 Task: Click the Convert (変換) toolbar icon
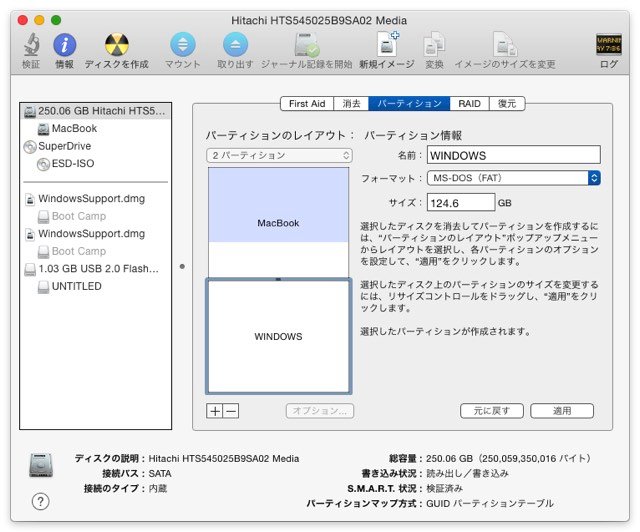pyautogui.click(x=434, y=45)
